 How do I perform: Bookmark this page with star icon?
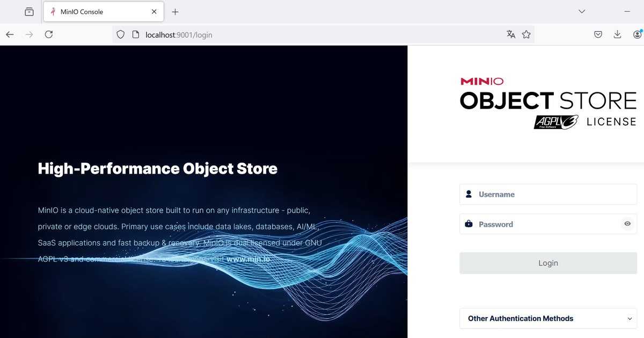coord(526,34)
